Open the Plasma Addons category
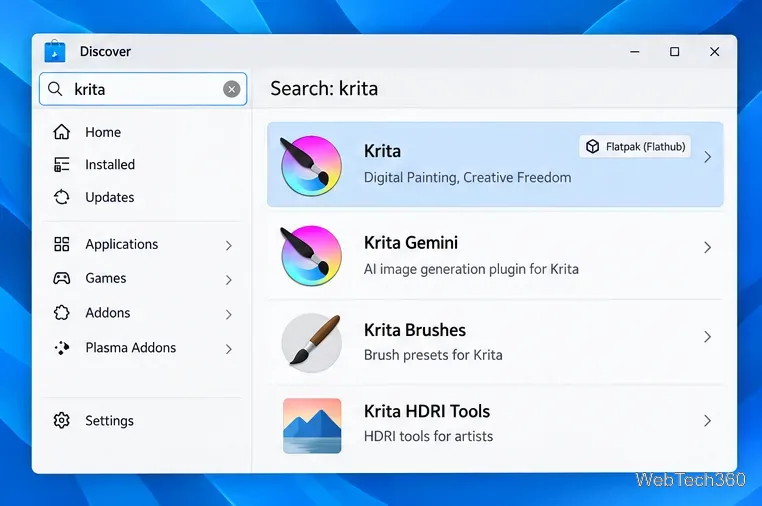The image size is (762, 506). pos(131,348)
